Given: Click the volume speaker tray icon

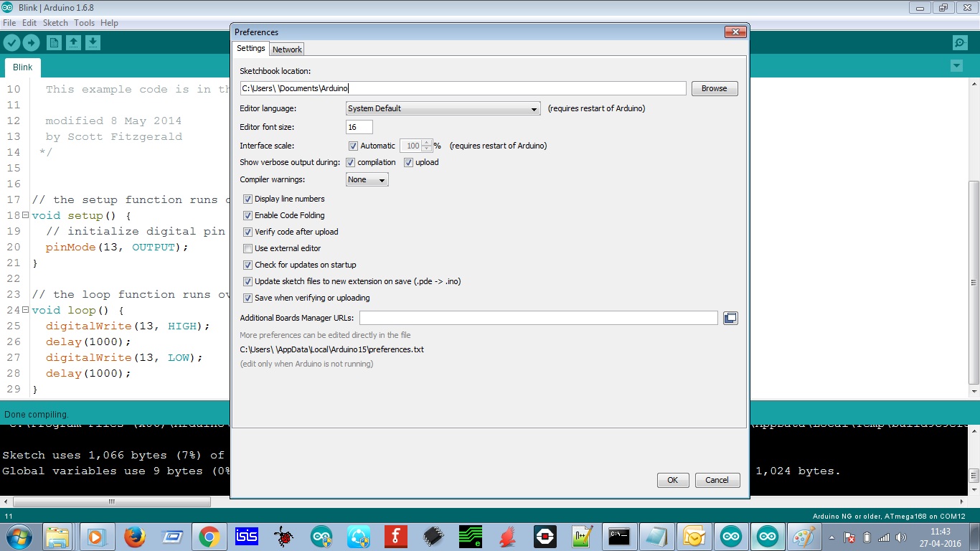Looking at the screenshot, I should click(900, 537).
